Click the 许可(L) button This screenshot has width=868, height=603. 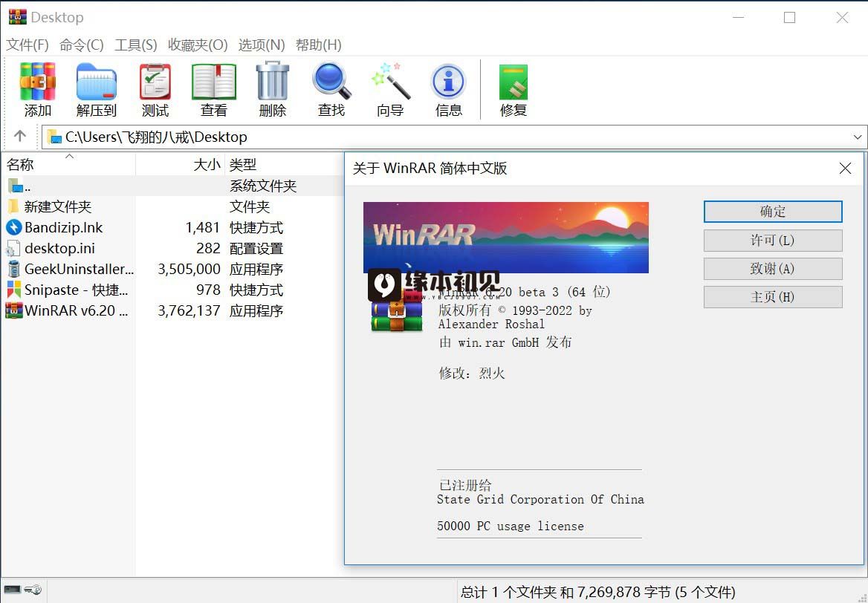pos(773,240)
